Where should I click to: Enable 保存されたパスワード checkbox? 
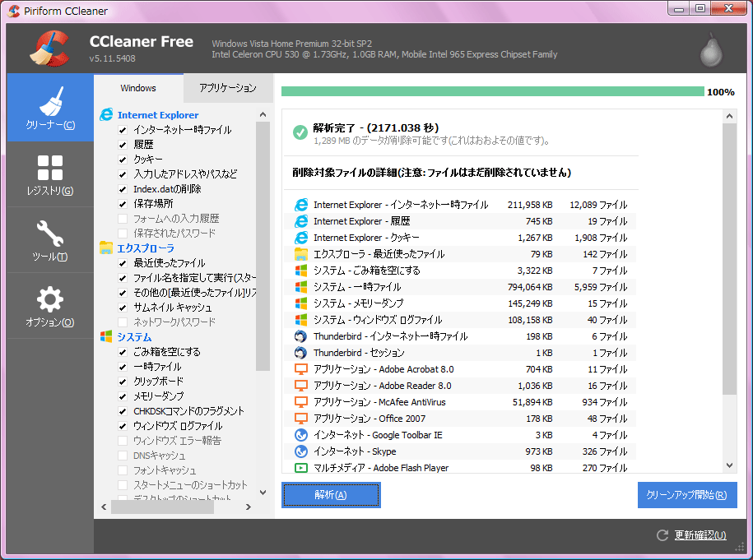[x=123, y=234]
